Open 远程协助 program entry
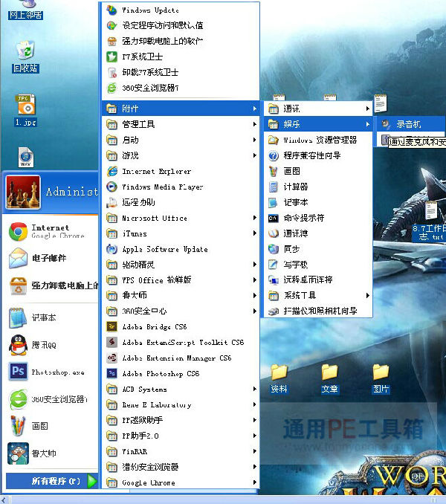446x504 pixels. click(181, 202)
